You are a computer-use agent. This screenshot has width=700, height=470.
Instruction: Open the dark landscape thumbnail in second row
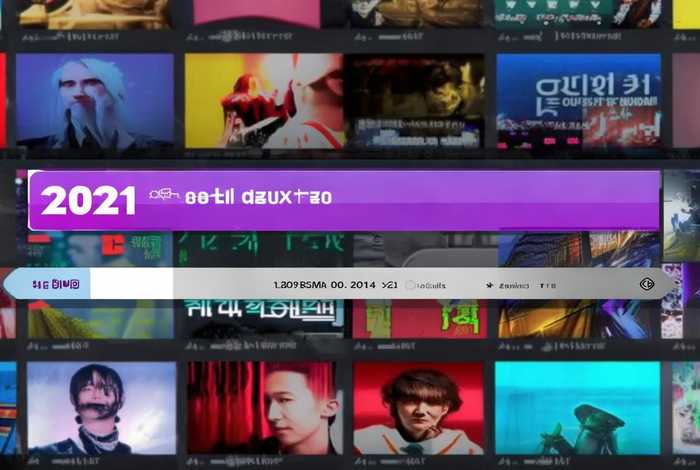coord(415,101)
